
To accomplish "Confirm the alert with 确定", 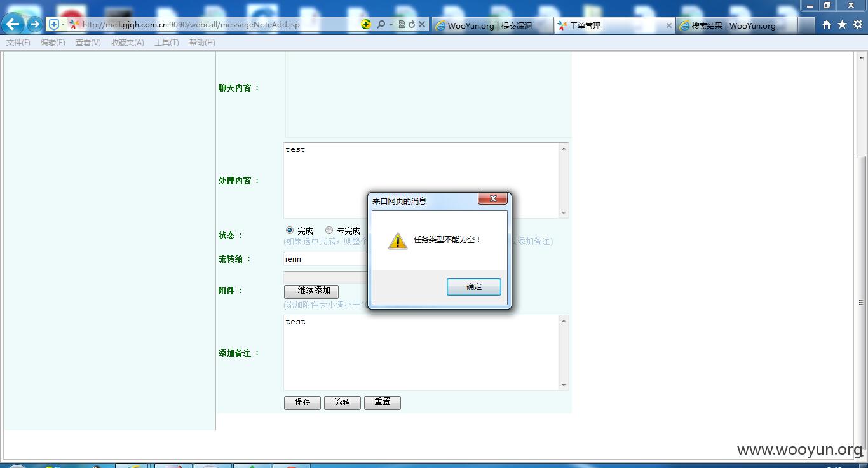I will point(474,287).
